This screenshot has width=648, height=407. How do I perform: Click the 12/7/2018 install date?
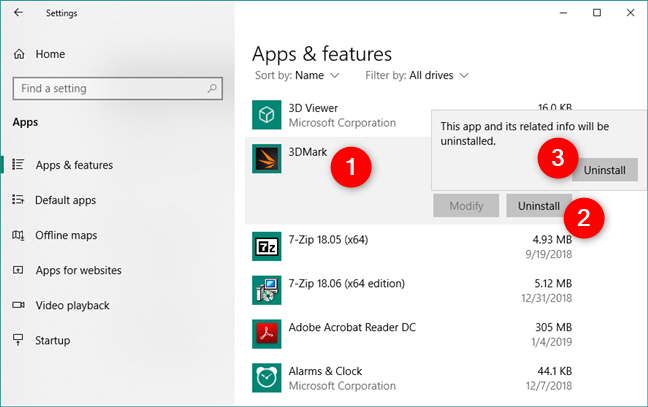point(548,386)
